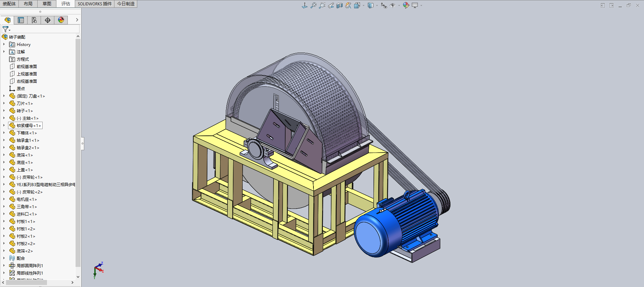
Task: Select (-) 主轴<1> component
Action: [28, 118]
